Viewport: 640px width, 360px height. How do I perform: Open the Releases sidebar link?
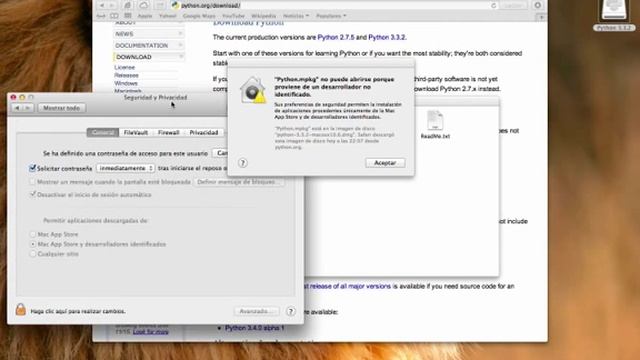coord(127,75)
